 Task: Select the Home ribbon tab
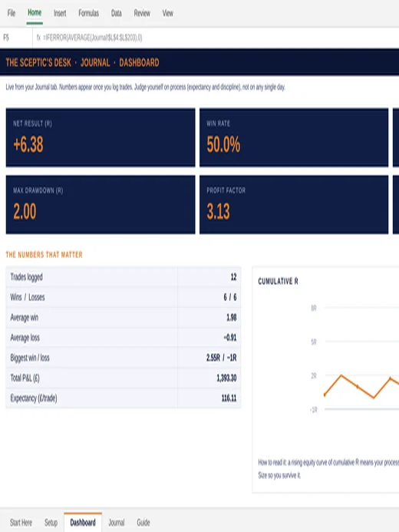tap(35, 13)
